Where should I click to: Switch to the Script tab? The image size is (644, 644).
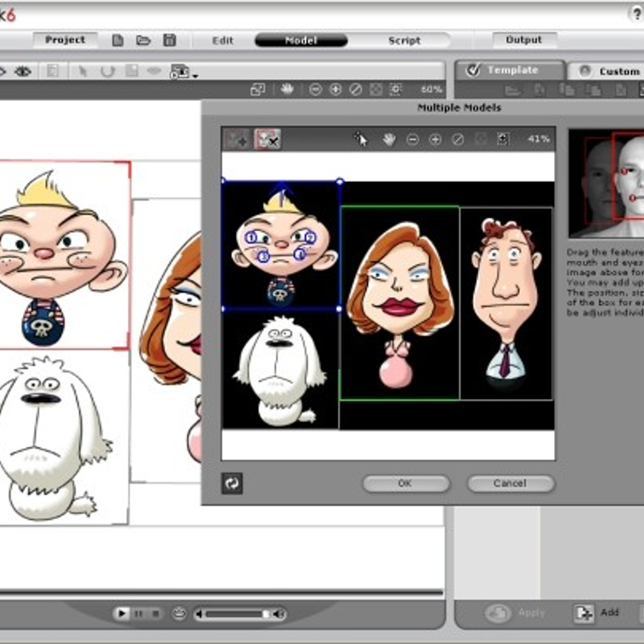pos(405,40)
